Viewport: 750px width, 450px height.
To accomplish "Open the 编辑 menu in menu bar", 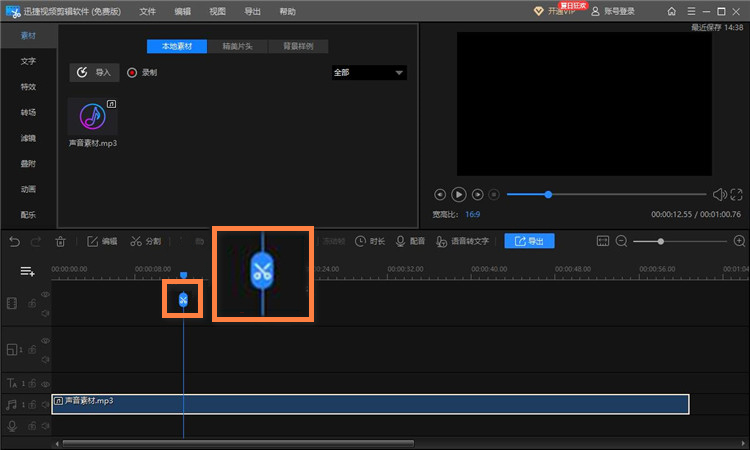I will coord(182,11).
